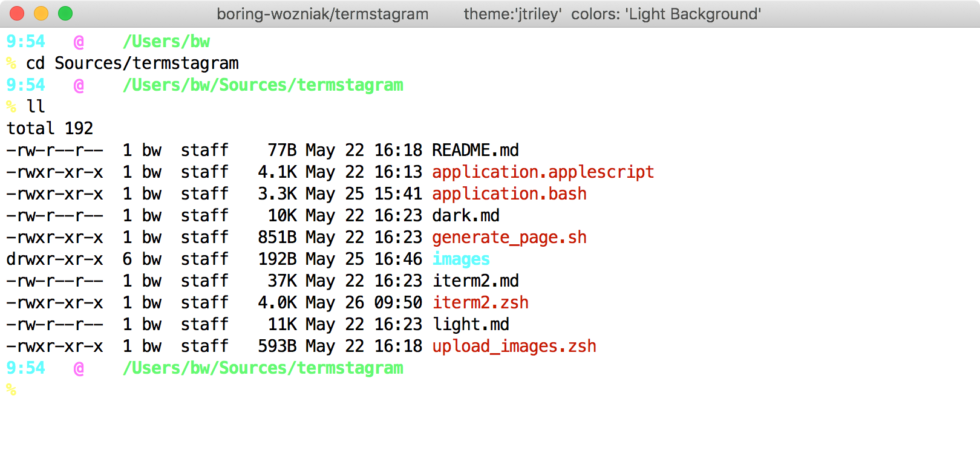Click the application.applescript filename

pos(543,172)
